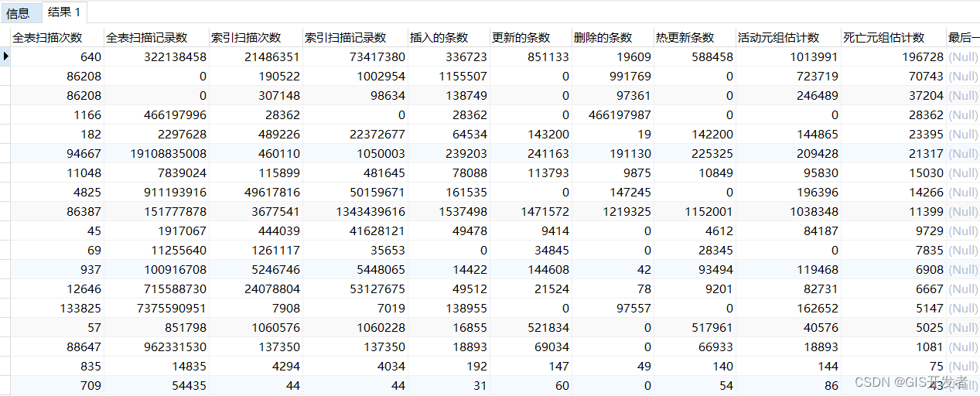The width and height of the screenshot is (980, 396).
Task: Select cell with value 70743
Action: click(893, 77)
